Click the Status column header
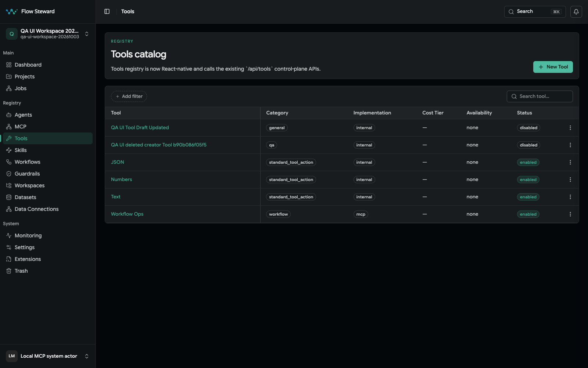This screenshot has width=588, height=368. [x=524, y=113]
